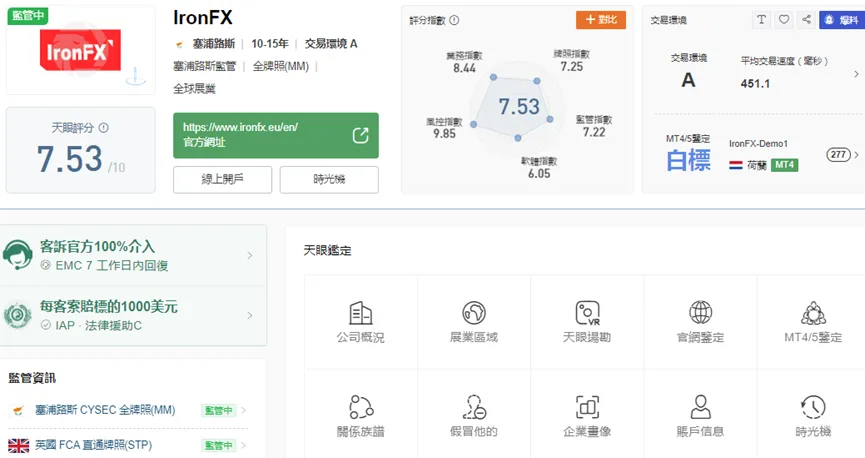Click the 業務指數 8.44 value
Viewport: 865px width, 458px height.
tap(464, 68)
